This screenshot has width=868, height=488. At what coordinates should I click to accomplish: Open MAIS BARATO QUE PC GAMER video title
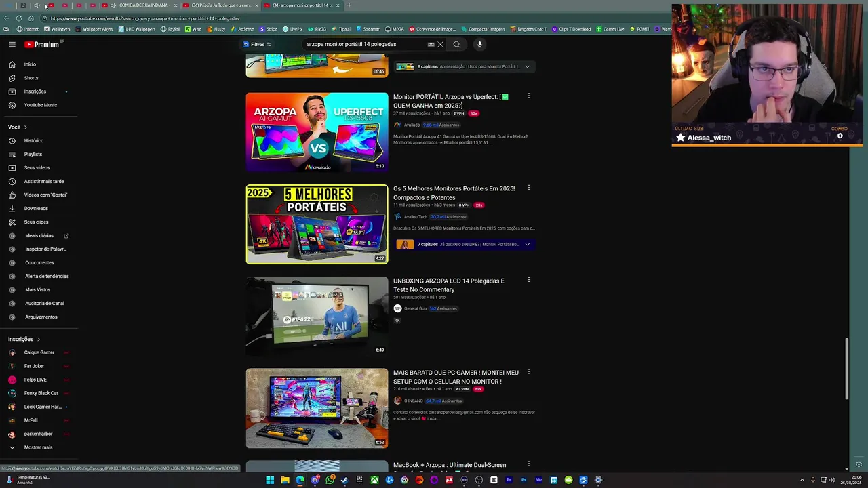coord(456,377)
